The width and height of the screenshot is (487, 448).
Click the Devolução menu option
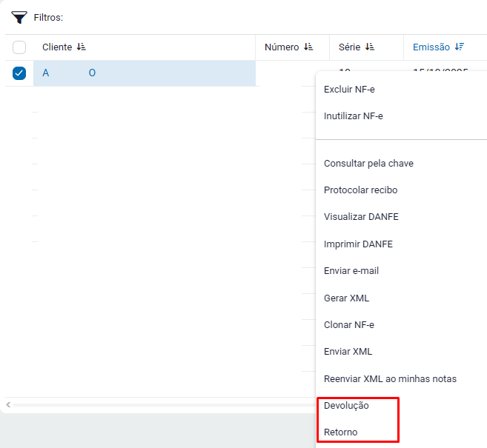[346, 406]
